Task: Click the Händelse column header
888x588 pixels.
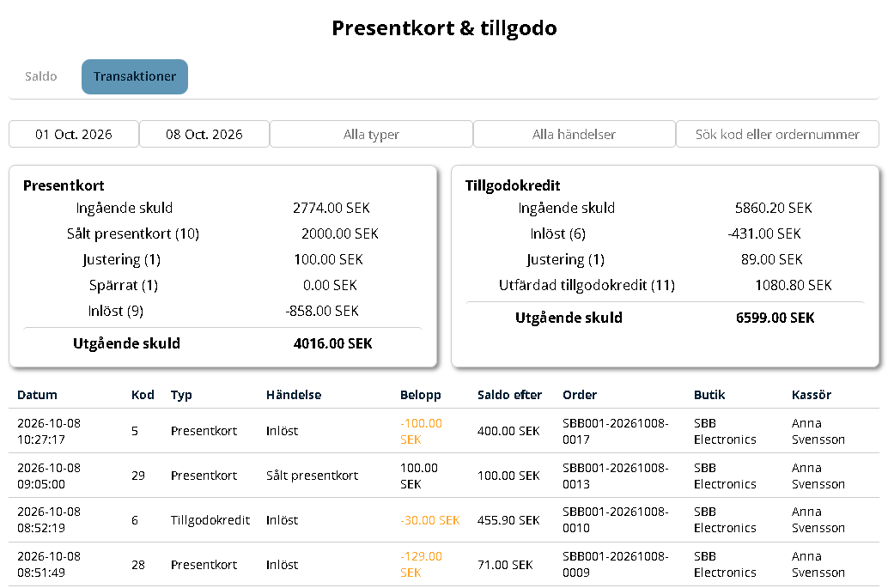Action: click(294, 395)
